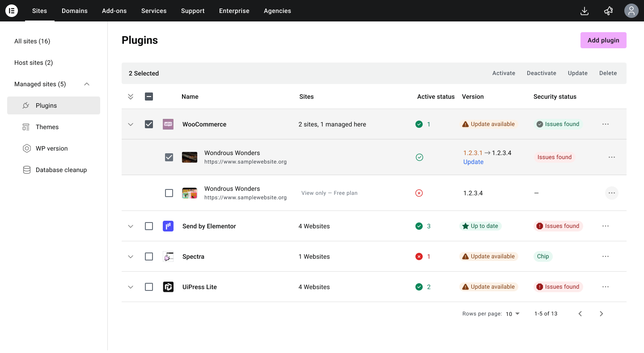Screen dimensions: 644x353
Task: Uncheck the managed Wondrous Wonders site checkbox
Action: click(169, 157)
